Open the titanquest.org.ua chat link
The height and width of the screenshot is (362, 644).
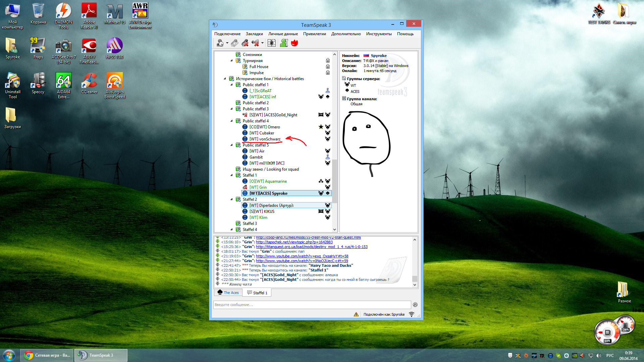[x=312, y=247]
